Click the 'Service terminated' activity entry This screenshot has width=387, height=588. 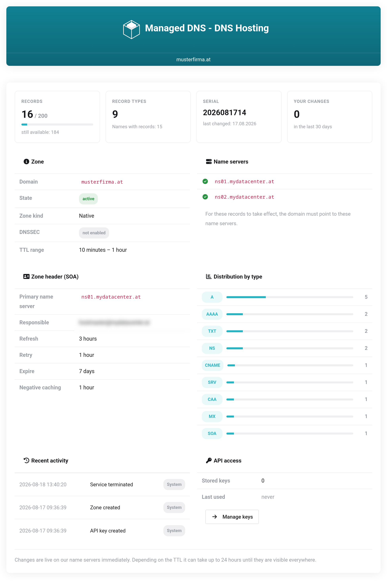click(x=112, y=484)
